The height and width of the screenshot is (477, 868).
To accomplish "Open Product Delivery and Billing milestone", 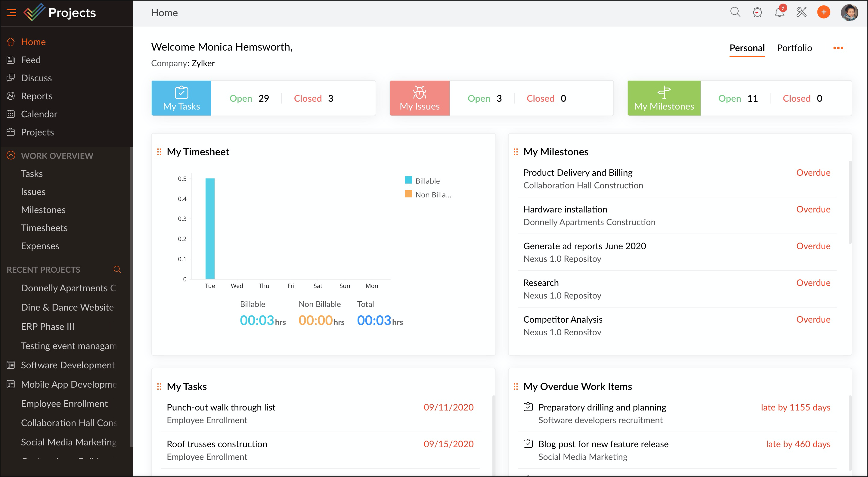I will point(578,172).
